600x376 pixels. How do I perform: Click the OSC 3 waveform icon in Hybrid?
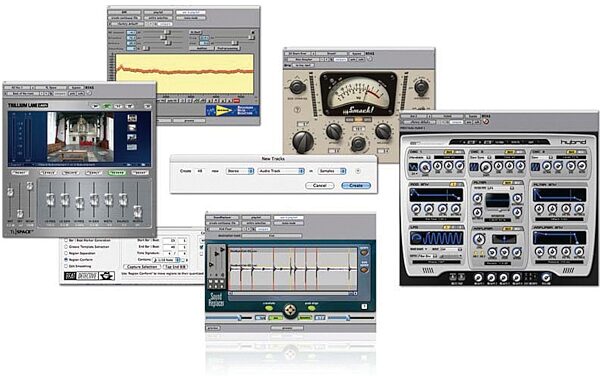[x=535, y=167]
